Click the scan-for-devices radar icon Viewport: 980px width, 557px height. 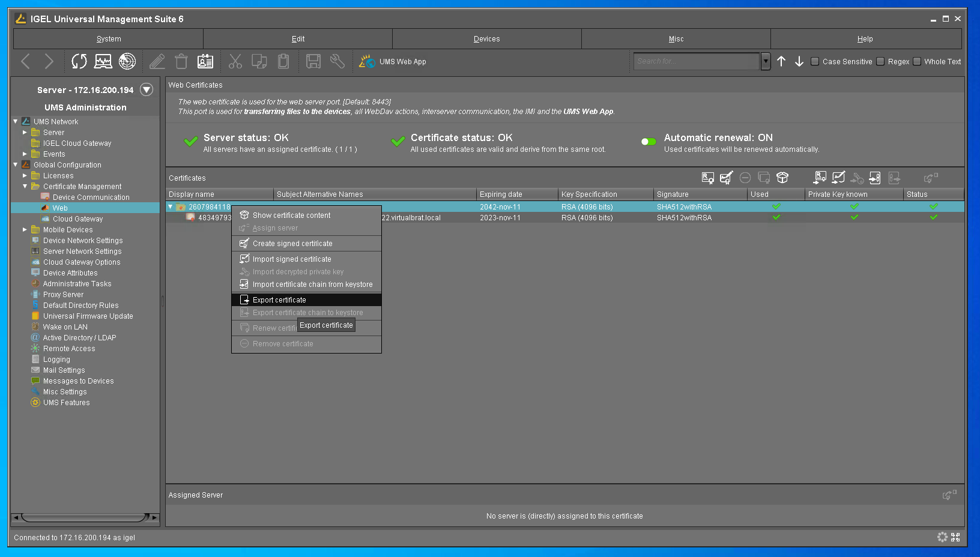[x=128, y=61]
